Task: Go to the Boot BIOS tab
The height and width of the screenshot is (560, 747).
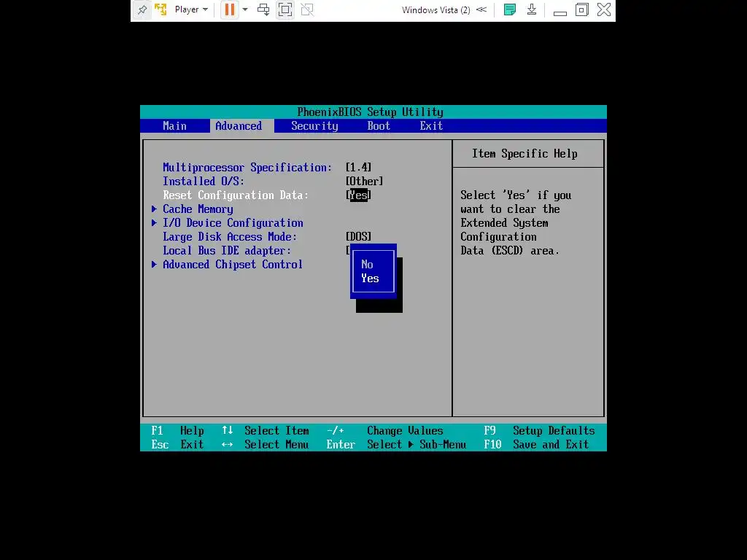Action: (379, 125)
